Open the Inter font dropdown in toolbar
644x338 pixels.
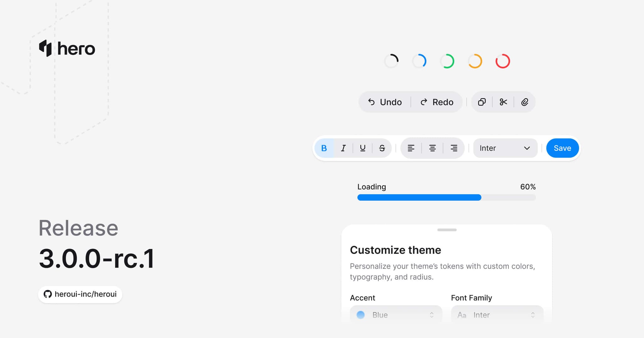pyautogui.click(x=505, y=148)
